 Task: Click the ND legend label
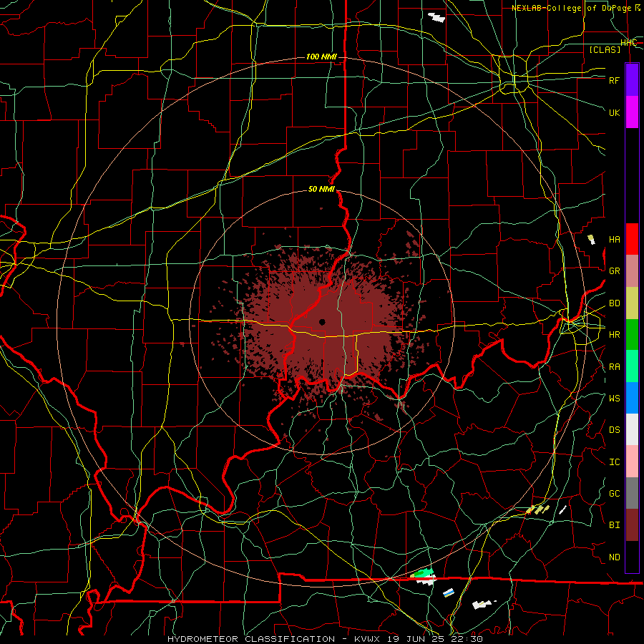click(x=614, y=557)
